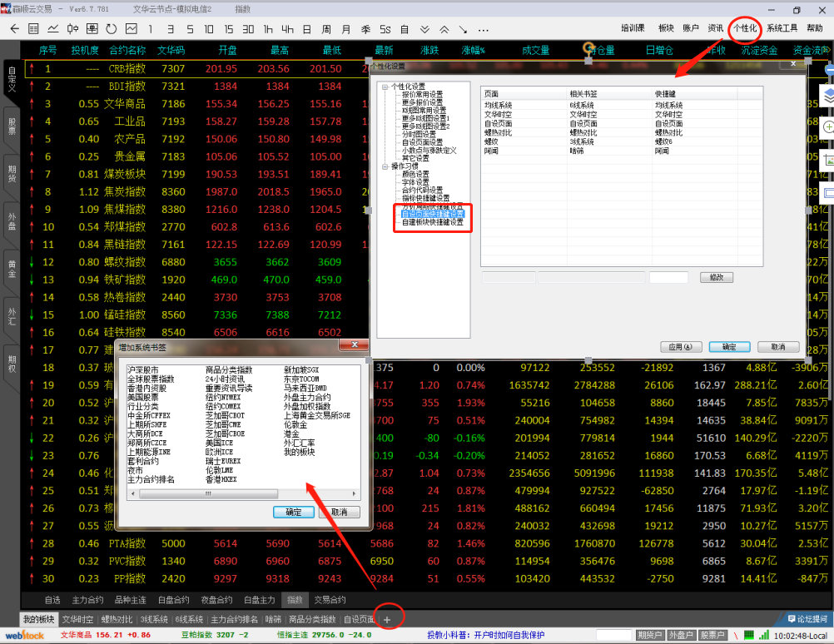Screen dimensions: 834x644
Task: Click the ellipsis more icon in toolbar
Action: [483, 29]
